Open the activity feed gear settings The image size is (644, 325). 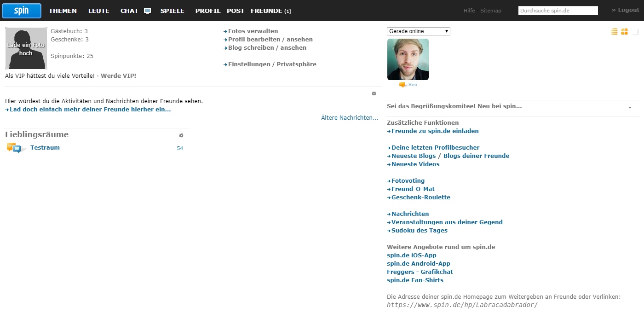(x=374, y=93)
